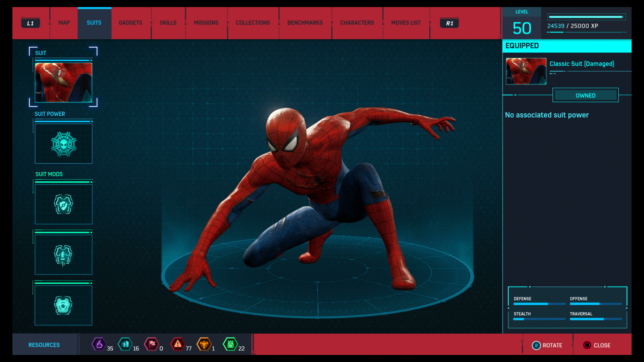644x362 pixels.
Task: Click the purple research tokens icon
Action: click(x=99, y=345)
